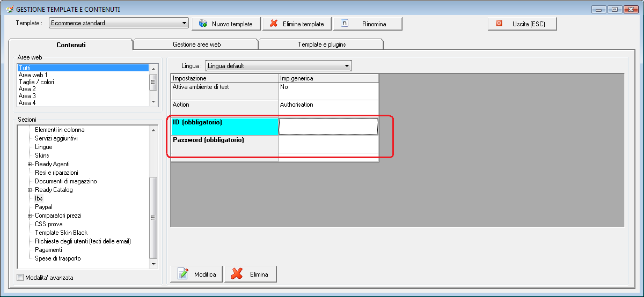Select Area 3 in Aree web

[x=83, y=96]
